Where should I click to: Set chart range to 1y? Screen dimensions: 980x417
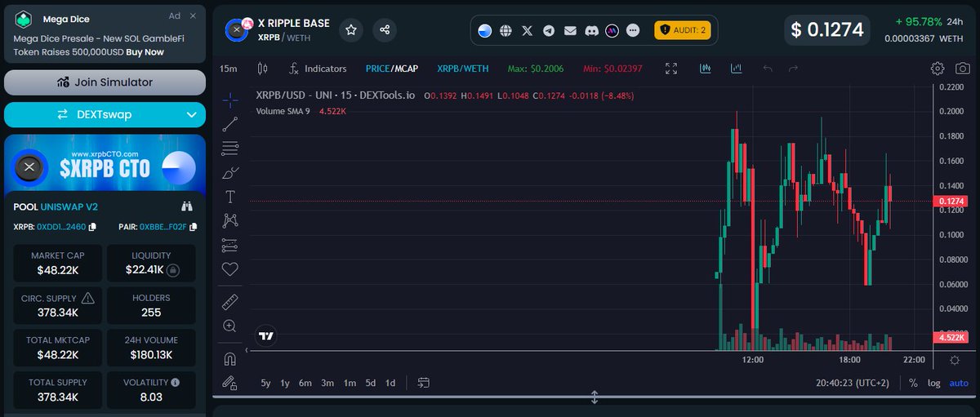click(285, 383)
